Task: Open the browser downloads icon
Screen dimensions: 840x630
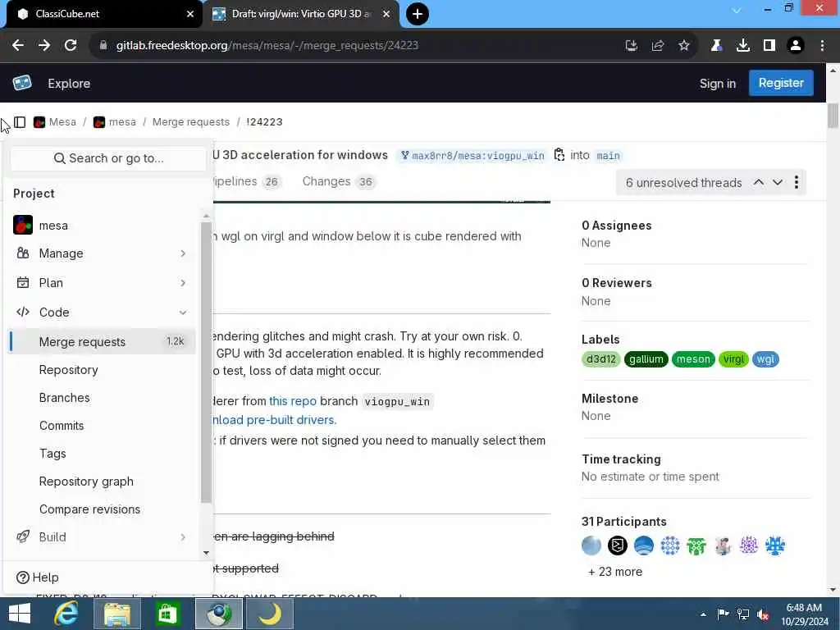Action: coord(742,46)
